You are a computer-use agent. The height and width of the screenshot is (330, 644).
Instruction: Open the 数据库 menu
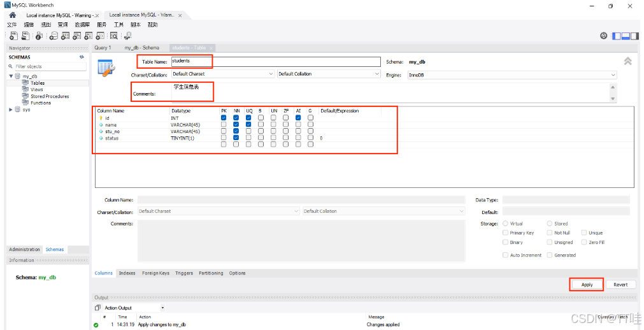82,25
